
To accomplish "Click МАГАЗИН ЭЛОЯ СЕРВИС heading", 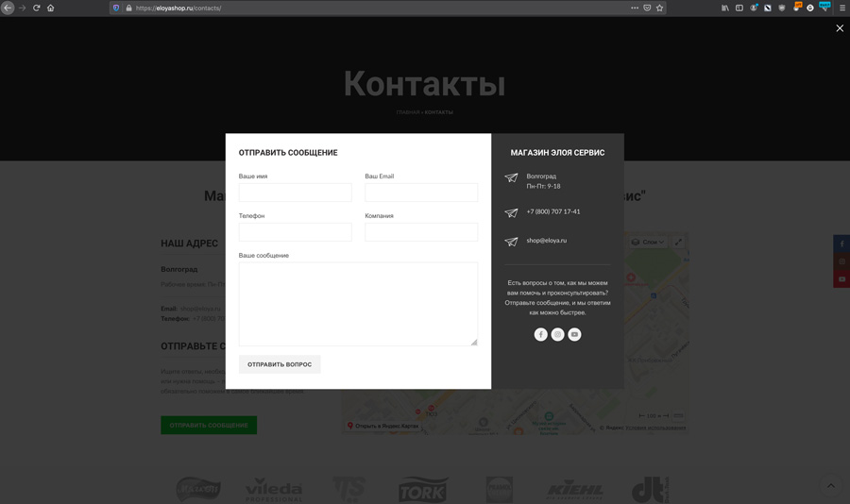I will (557, 153).
